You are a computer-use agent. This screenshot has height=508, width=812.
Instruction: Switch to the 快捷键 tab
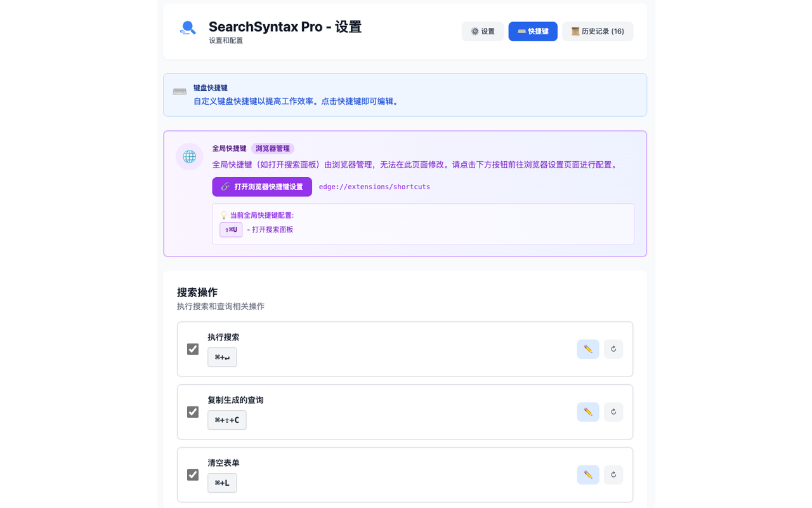coord(533,32)
